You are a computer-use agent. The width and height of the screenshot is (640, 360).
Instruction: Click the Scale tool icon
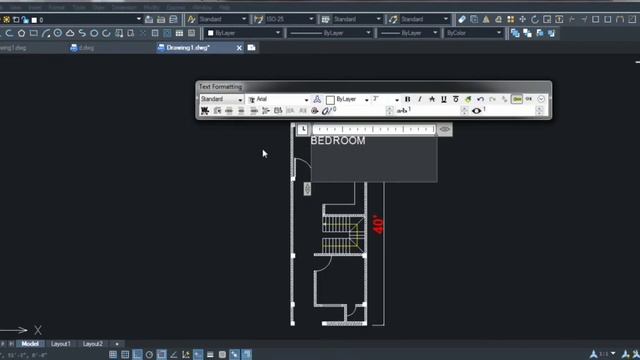tap(547, 19)
